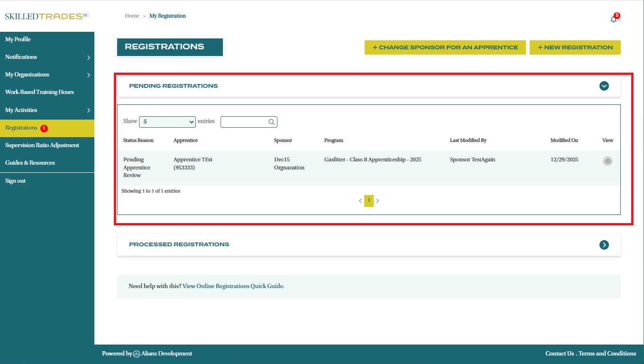
Task: Click the Home breadcrumb link
Action: (x=132, y=16)
